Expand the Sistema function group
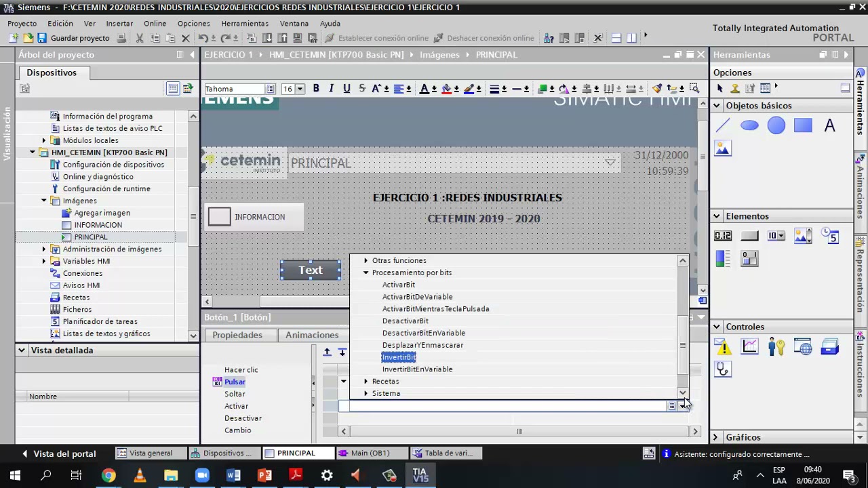868x488 pixels. [366, 393]
